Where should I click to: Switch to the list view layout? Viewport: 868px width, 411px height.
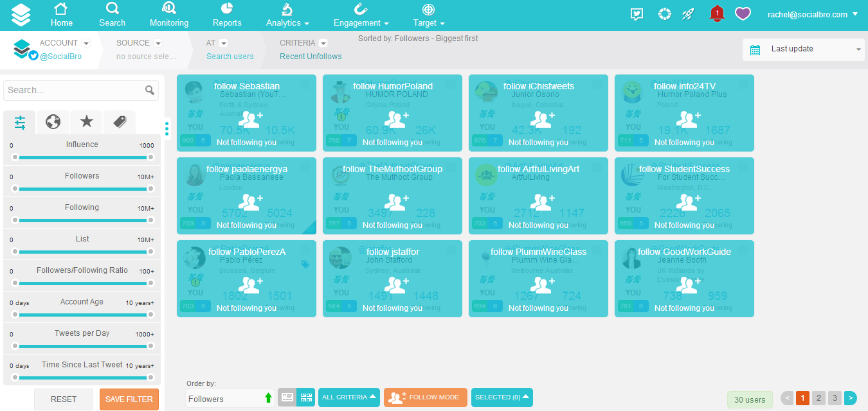click(x=287, y=398)
